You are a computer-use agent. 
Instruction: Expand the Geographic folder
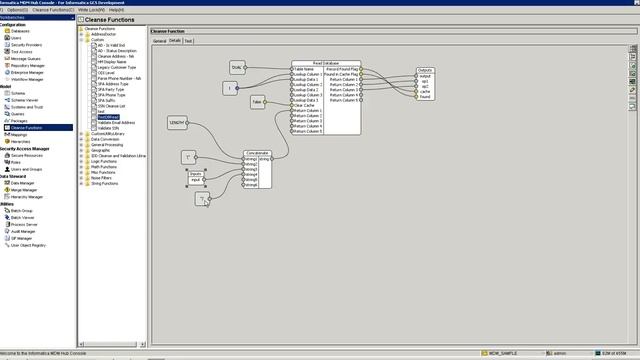81,151
